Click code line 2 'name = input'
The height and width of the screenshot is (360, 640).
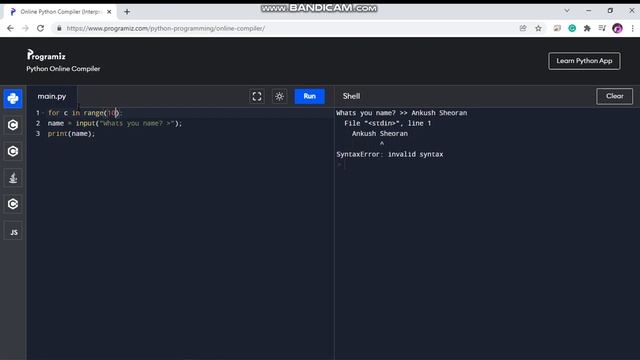[115, 123]
